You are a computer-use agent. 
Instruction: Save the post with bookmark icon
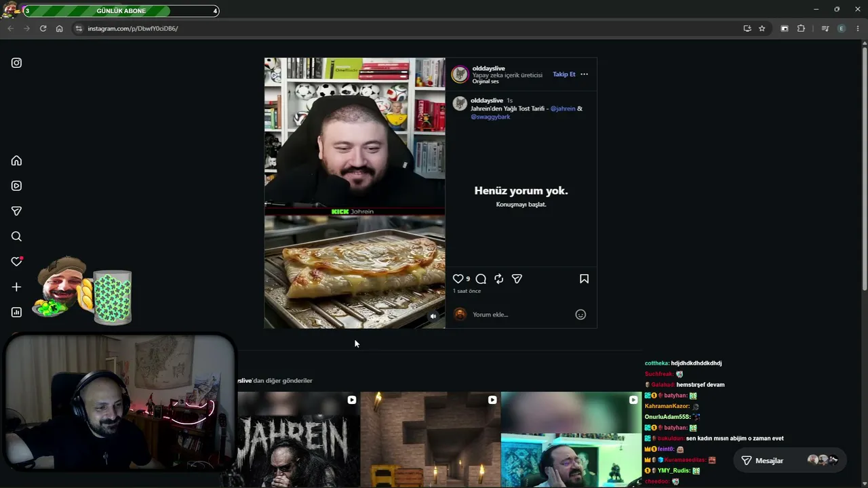[x=584, y=279]
